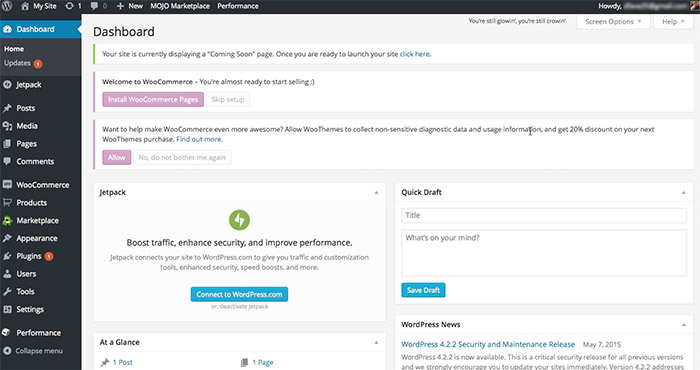Viewport: 700px width, 370px height.
Task: Click the green Jetpack logo in widget
Action: pos(239,220)
